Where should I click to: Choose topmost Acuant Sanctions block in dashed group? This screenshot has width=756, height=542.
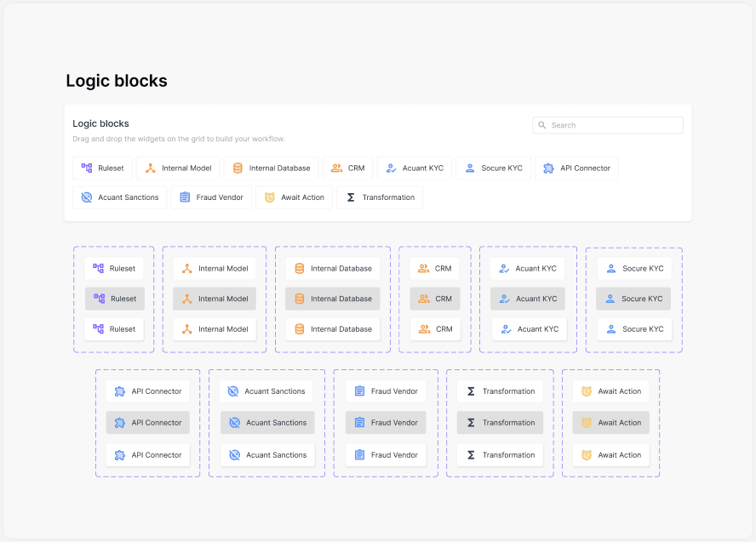pyautogui.click(x=266, y=391)
